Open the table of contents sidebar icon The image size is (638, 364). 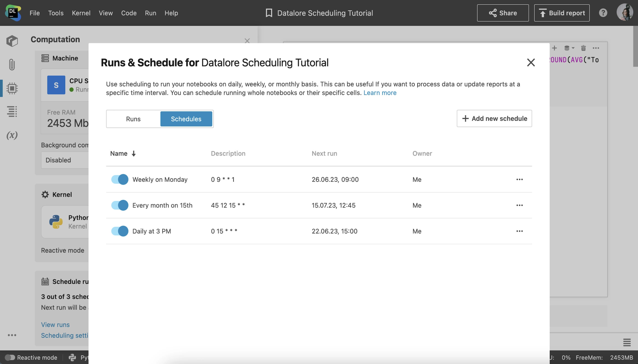12,111
